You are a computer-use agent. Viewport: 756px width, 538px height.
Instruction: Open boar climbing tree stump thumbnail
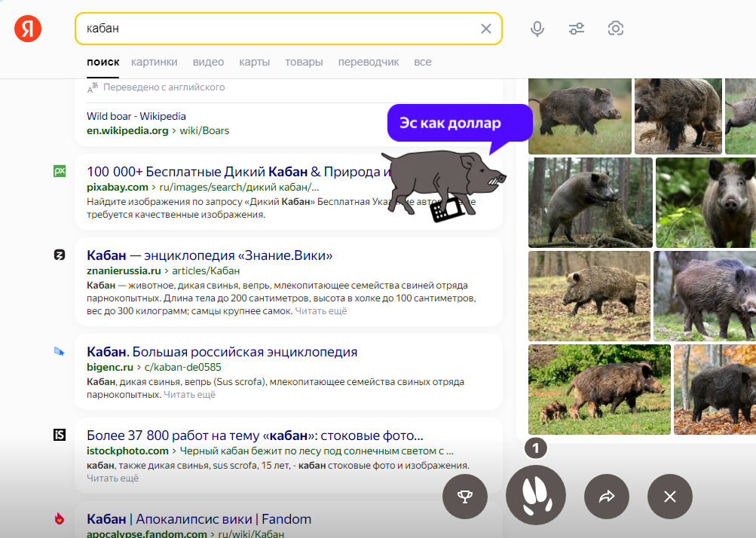click(x=590, y=203)
